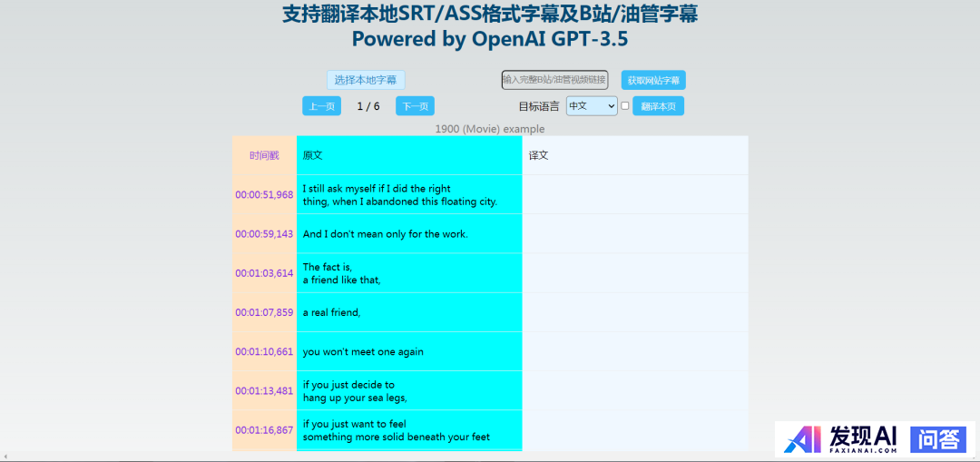Screen dimensions: 980x462
Task: Click the 翻译本页 button
Action: click(658, 106)
